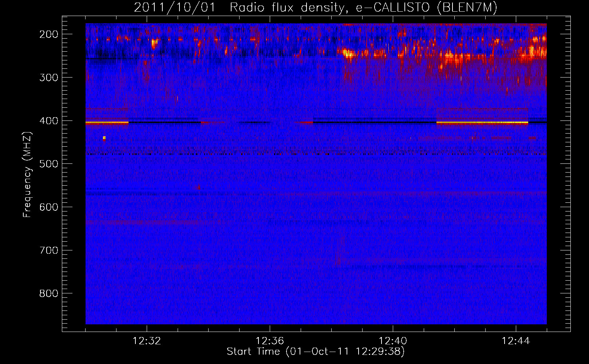
Task: Click the 'Frequency (MHZ)' axis title
Action: 27,174
